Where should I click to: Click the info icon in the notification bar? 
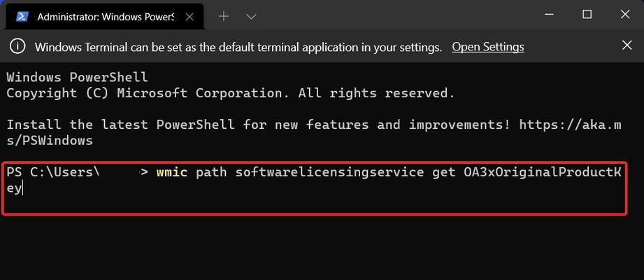click(17, 46)
